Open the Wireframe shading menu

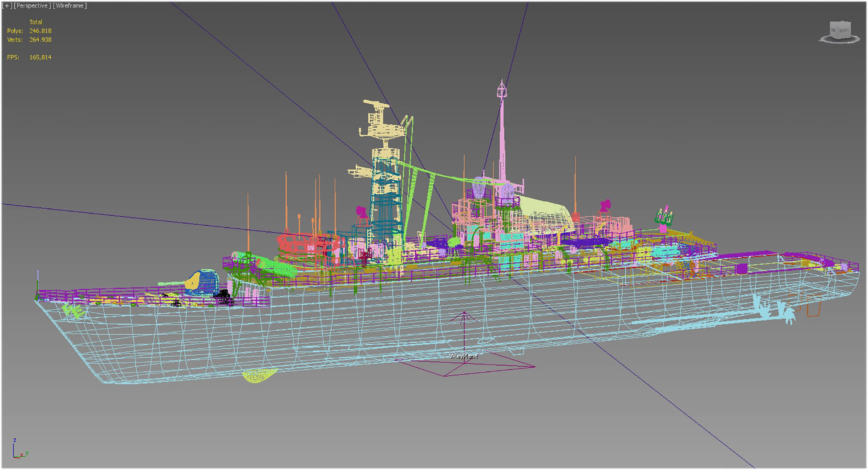tap(70, 6)
